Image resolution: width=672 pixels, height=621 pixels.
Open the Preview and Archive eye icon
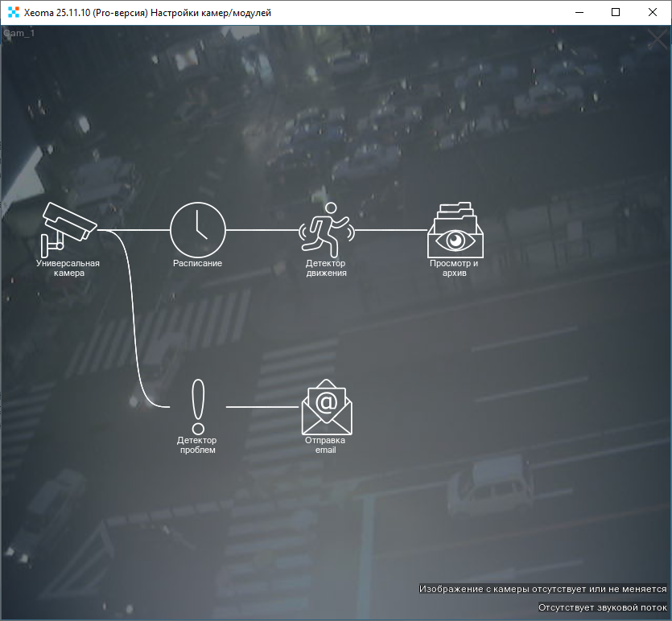(455, 228)
